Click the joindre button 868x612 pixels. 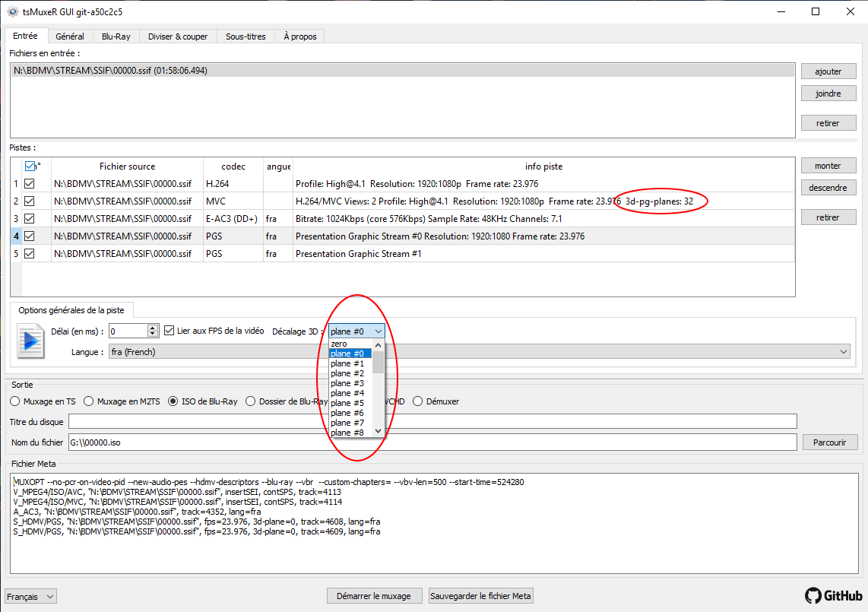[828, 94]
